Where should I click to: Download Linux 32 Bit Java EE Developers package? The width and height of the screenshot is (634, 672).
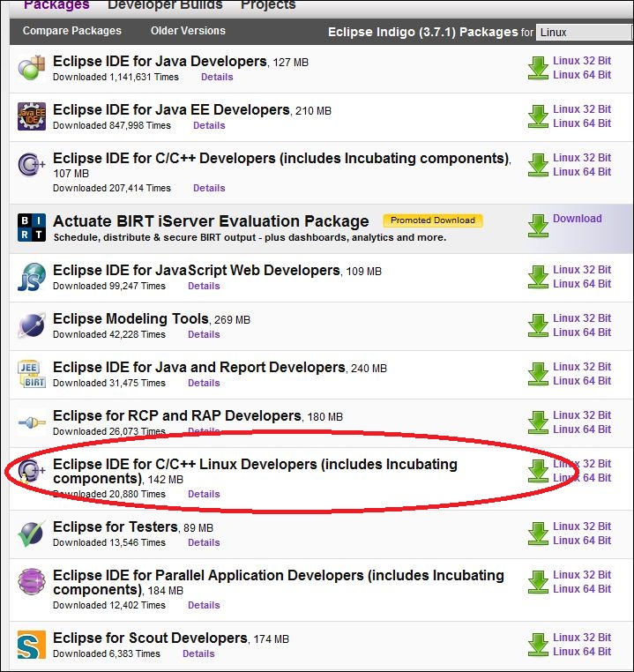[x=582, y=109]
